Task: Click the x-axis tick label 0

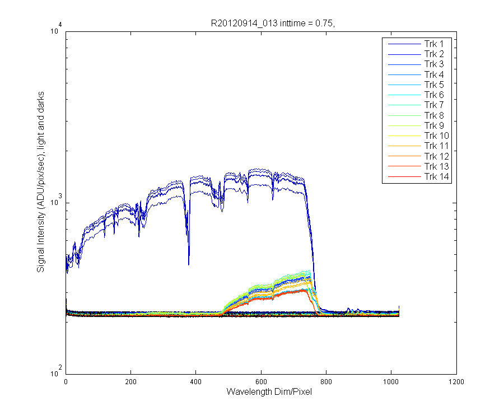Action: 66,382
